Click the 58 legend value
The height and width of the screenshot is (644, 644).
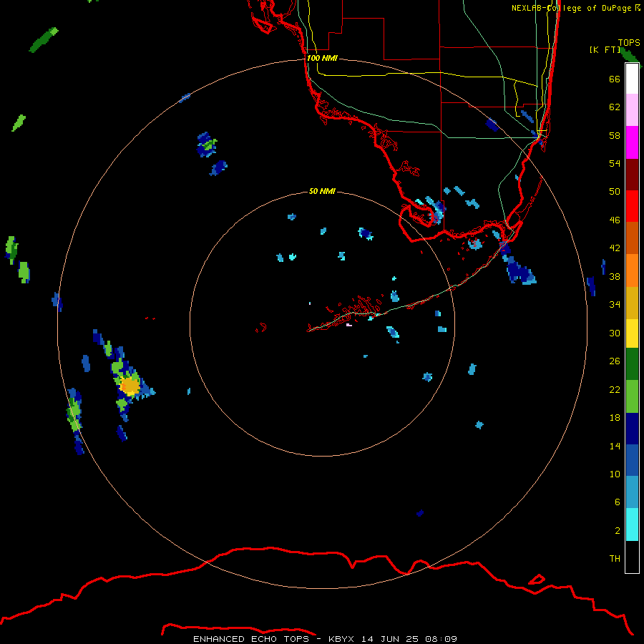pyautogui.click(x=615, y=135)
